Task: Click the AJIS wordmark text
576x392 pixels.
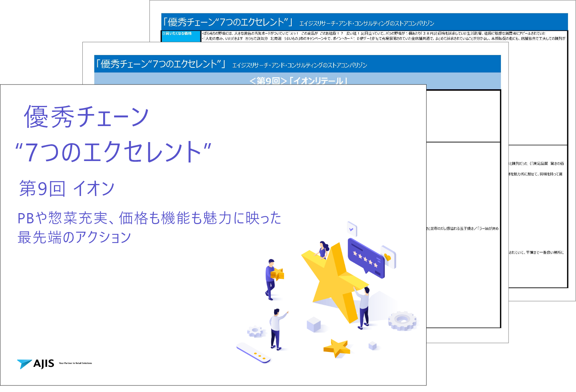Action: [44, 364]
